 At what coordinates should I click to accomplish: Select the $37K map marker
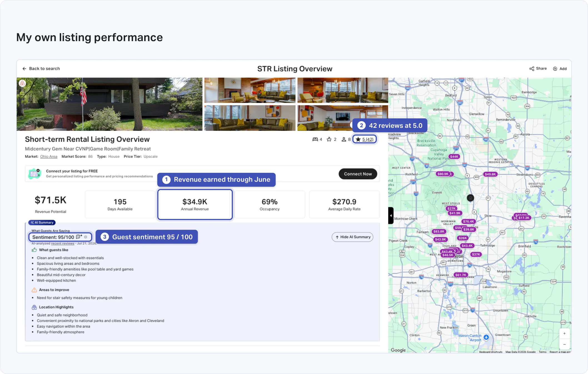click(x=476, y=254)
